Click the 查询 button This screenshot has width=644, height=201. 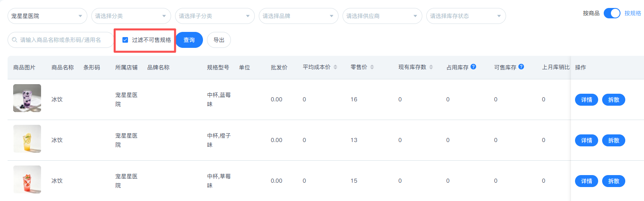pyautogui.click(x=189, y=40)
